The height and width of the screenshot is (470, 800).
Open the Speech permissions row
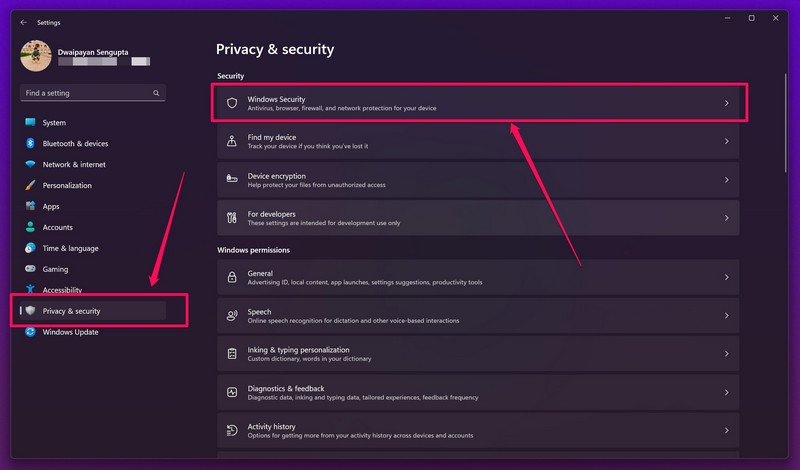pyautogui.click(x=478, y=316)
